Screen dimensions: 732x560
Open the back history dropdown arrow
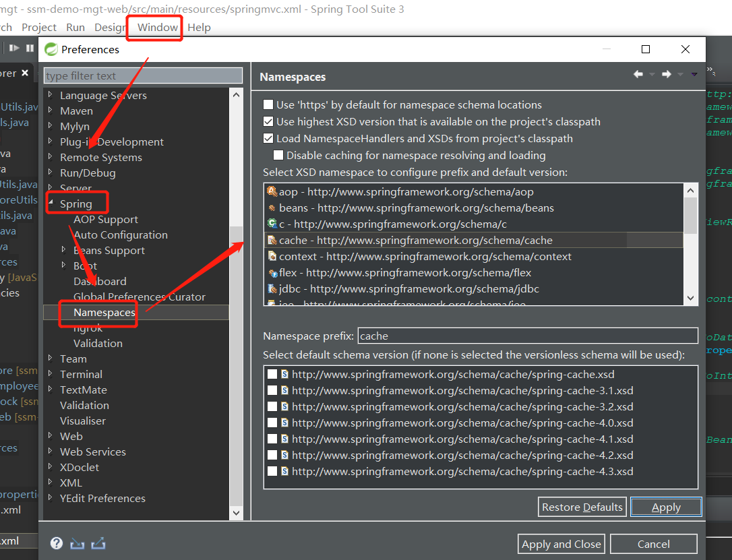652,74
